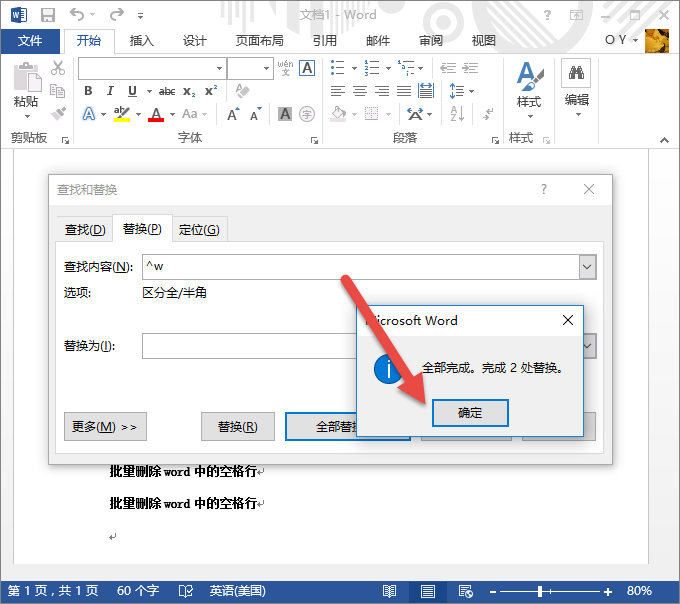Click the Shrink Font icon
The height and width of the screenshot is (604, 680).
tap(256, 114)
